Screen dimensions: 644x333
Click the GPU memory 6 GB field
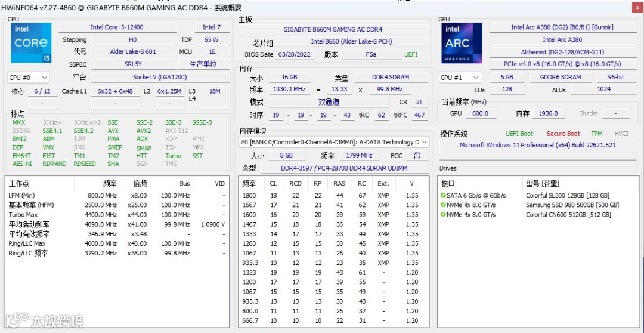pos(507,78)
